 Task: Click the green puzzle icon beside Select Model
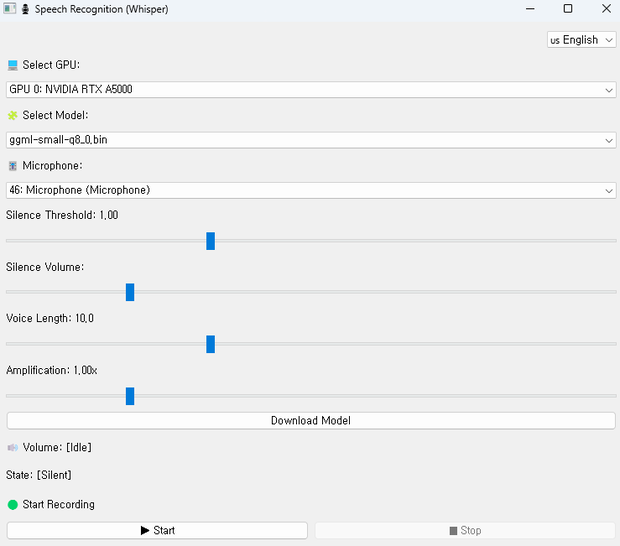click(x=13, y=115)
